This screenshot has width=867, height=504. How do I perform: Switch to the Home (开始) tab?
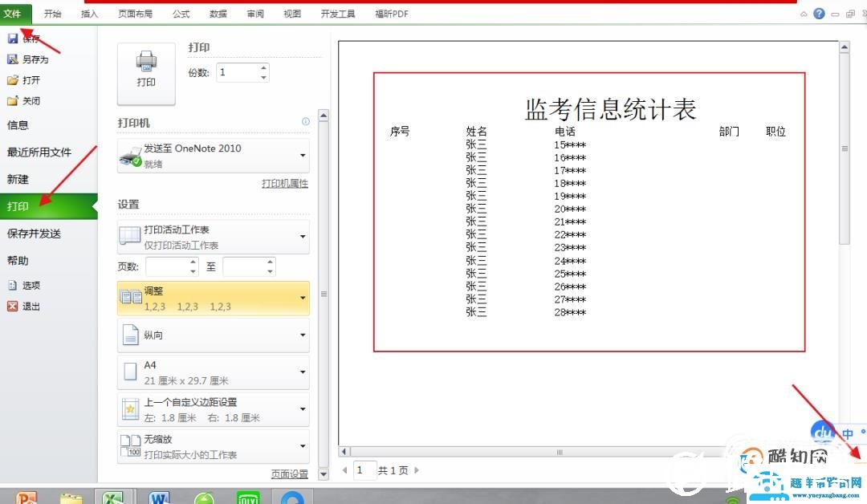click(52, 14)
